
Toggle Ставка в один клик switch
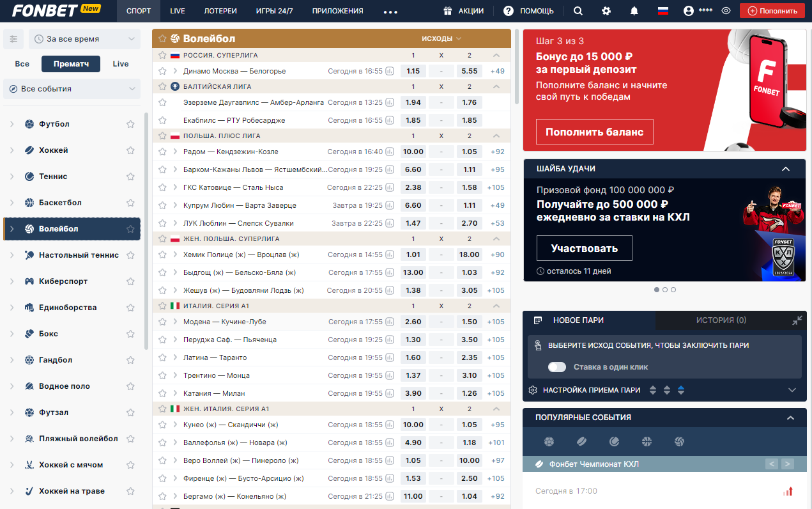tap(557, 367)
